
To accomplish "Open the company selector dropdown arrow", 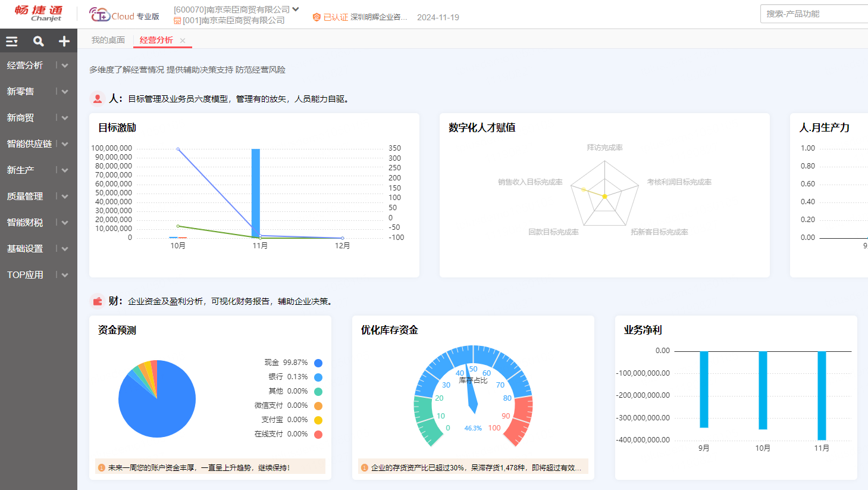I will pyautogui.click(x=296, y=10).
